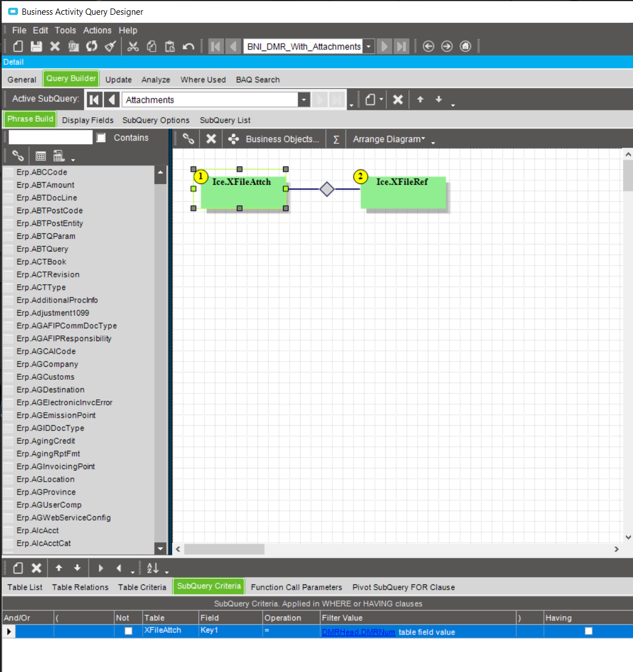Image resolution: width=633 pixels, height=672 pixels.
Task: Open the new subquery dropdown arrow
Action: pyautogui.click(x=381, y=99)
